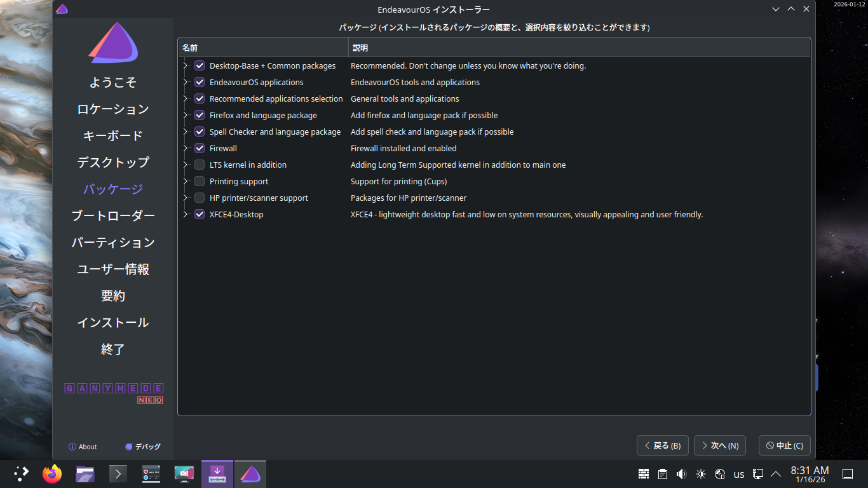Uncheck Recommended applications selection
The image size is (868, 488).
coord(200,98)
